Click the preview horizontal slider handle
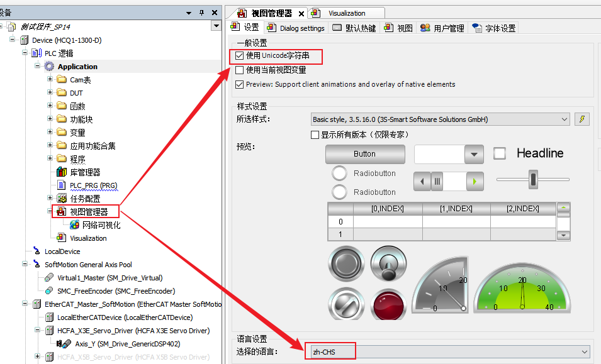The width and height of the screenshot is (601, 364). 533,179
